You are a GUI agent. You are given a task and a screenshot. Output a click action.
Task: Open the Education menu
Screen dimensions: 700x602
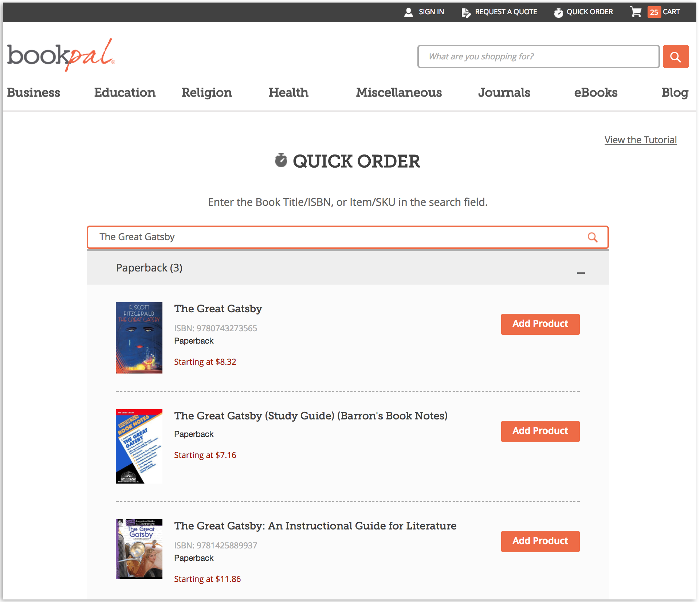(125, 93)
